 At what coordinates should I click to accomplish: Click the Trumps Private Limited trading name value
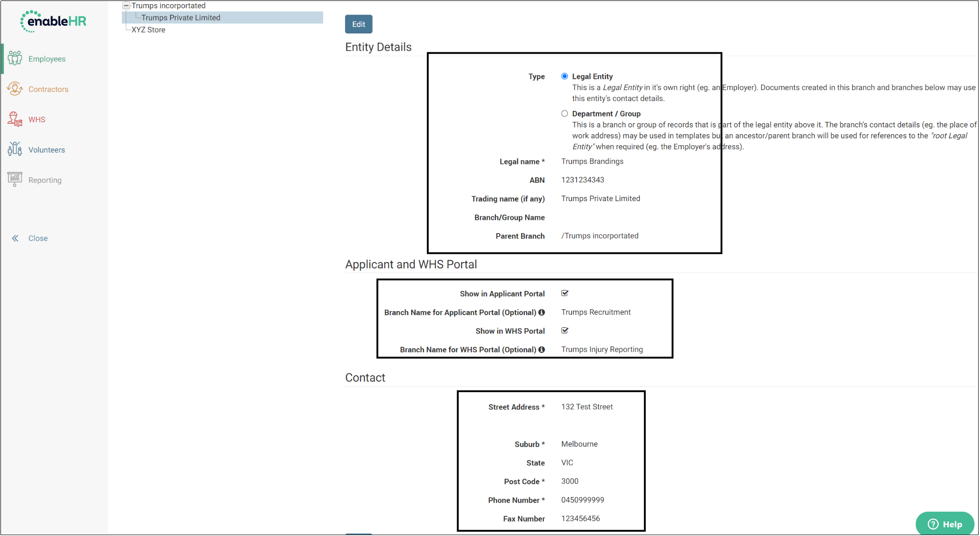[x=600, y=198]
